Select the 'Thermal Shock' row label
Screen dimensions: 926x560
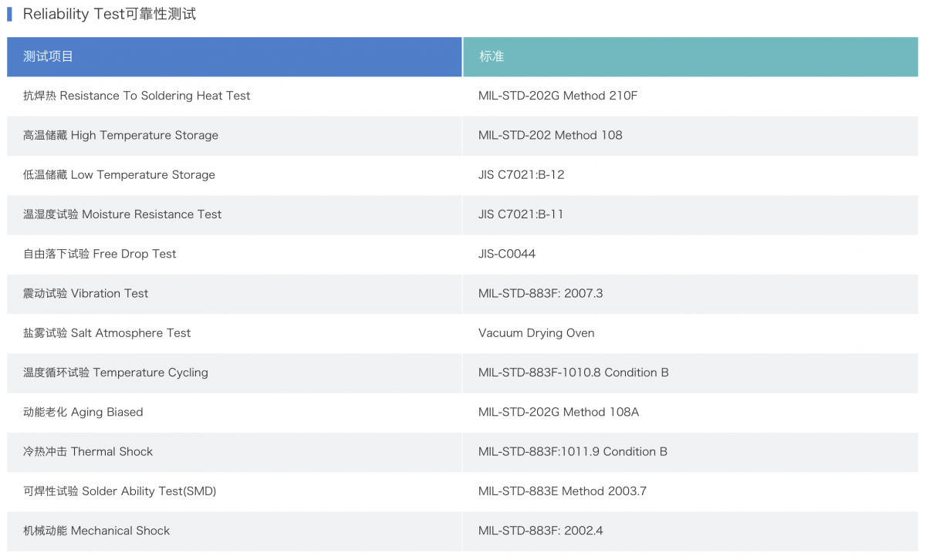(x=88, y=451)
